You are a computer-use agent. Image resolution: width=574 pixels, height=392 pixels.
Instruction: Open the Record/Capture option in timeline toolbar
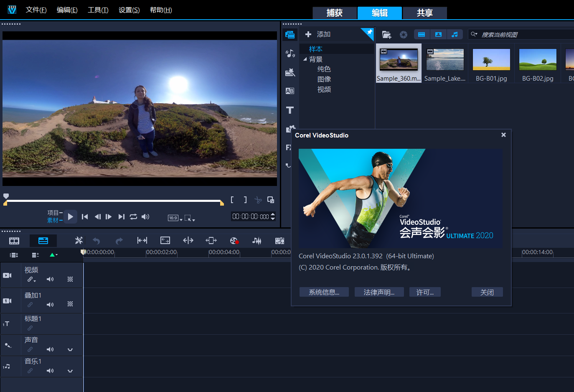pos(234,240)
